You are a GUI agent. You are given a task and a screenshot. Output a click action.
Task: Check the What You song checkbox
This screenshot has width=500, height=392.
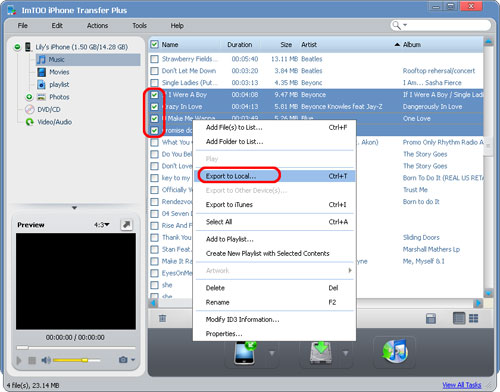click(x=154, y=142)
